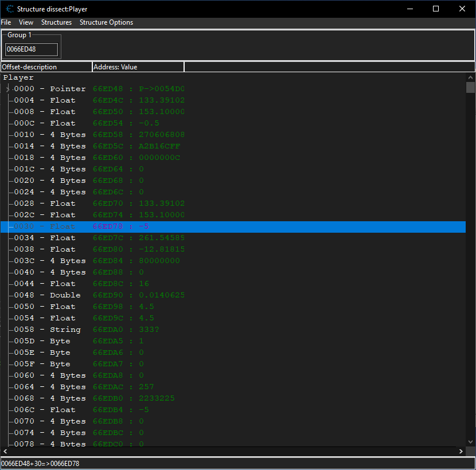Click the Offset-description column header
Screen dimensions: 476x470
(46, 67)
